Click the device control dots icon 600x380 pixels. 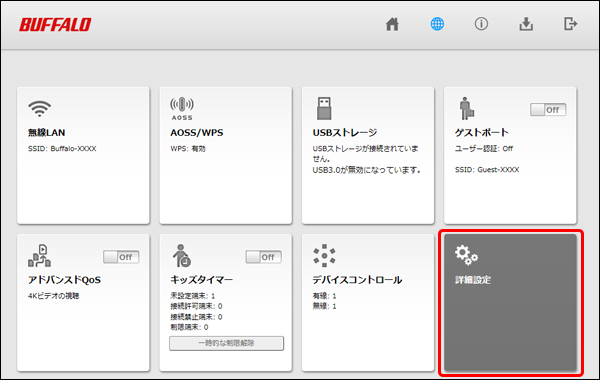click(324, 256)
